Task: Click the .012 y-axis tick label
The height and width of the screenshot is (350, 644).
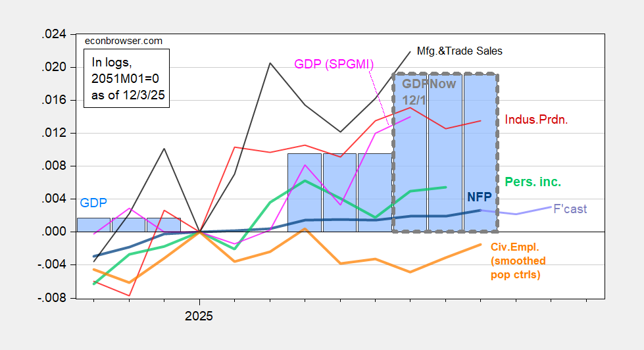Action: click(x=55, y=134)
